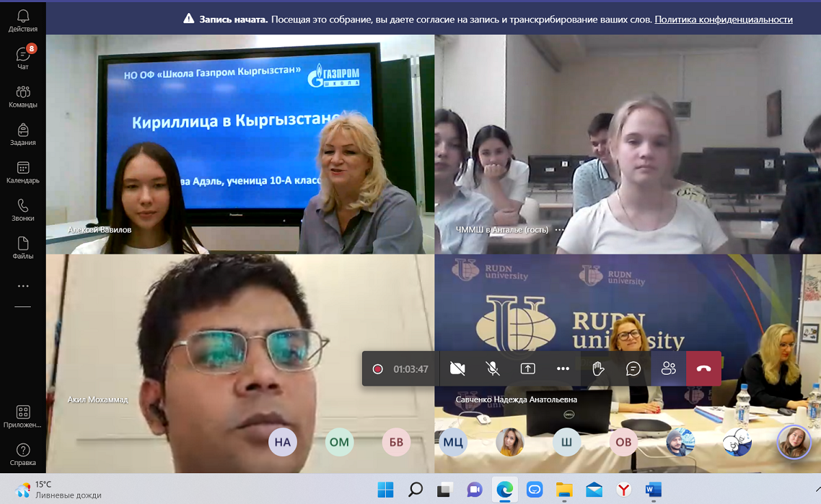Click the meeting timer 01:03:47

(410, 369)
